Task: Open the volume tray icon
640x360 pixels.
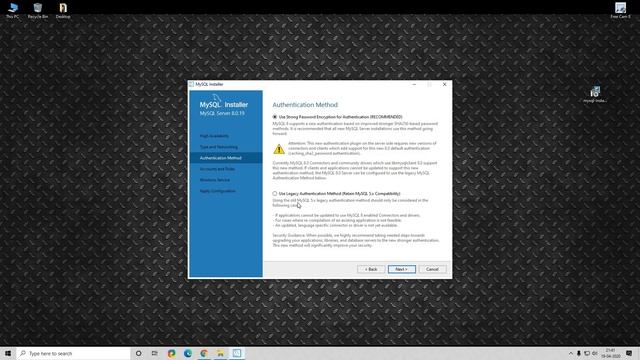Action: click(595, 353)
